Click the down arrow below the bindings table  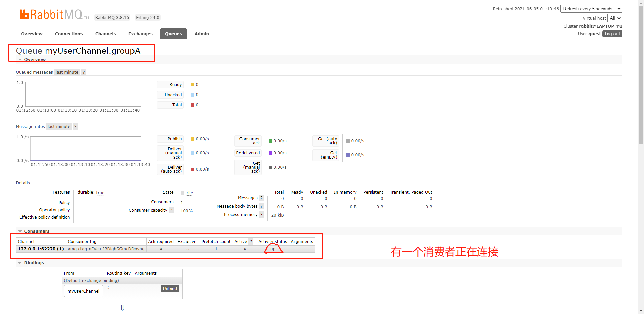point(122,308)
